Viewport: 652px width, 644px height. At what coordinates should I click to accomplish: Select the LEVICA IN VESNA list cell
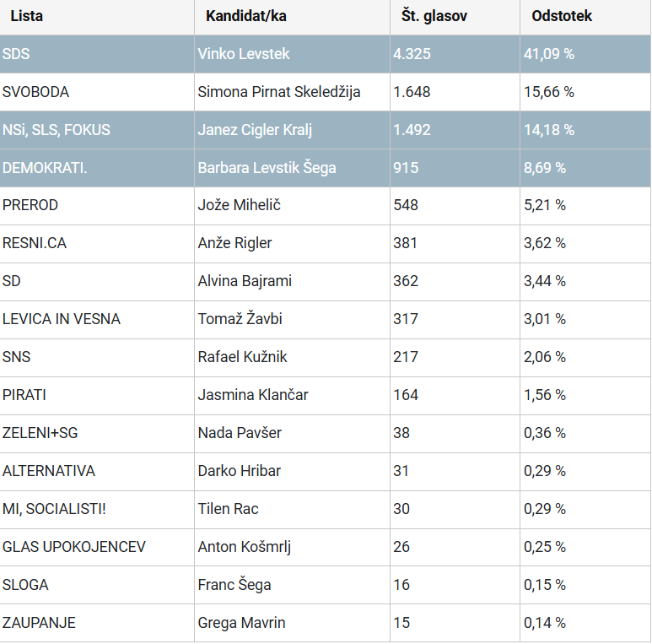pos(62,319)
